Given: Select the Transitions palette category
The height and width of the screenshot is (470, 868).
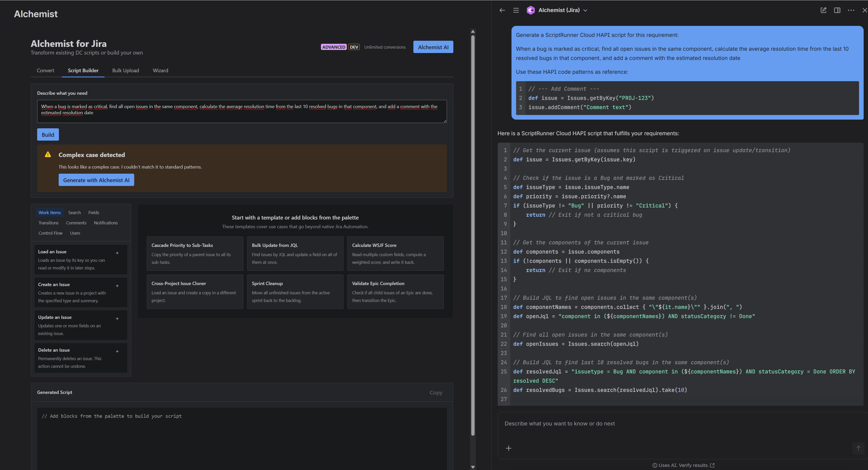Looking at the screenshot, I should click(x=48, y=223).
